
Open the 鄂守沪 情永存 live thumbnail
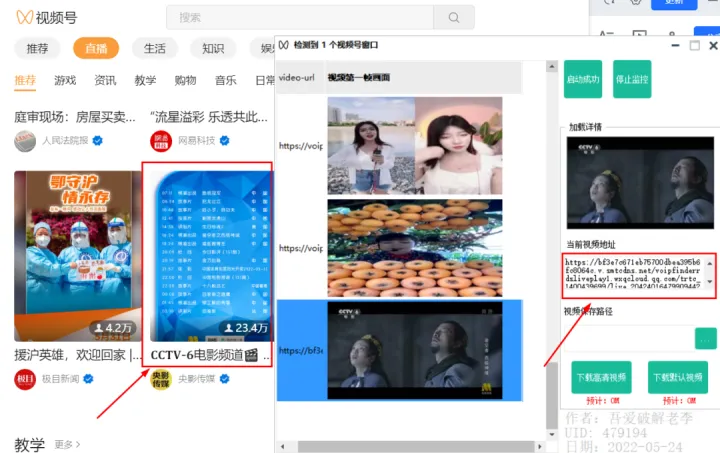pyautogui.click(x=77, y=256)
